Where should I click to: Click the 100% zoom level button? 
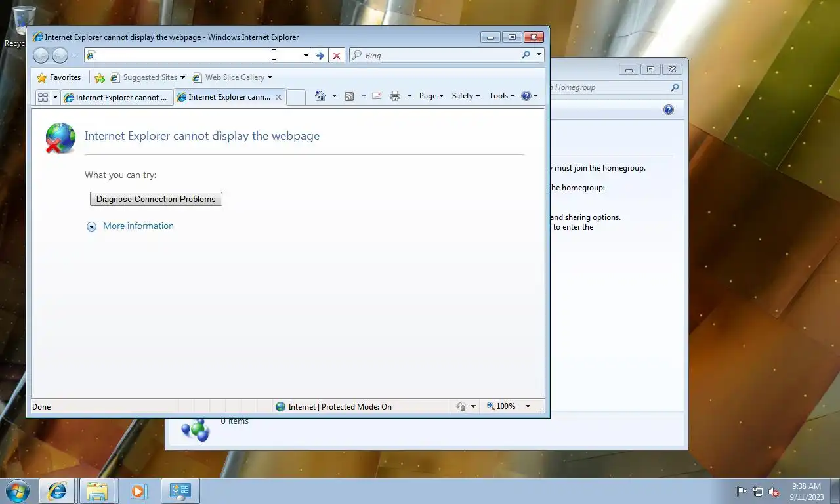(501, 407)
